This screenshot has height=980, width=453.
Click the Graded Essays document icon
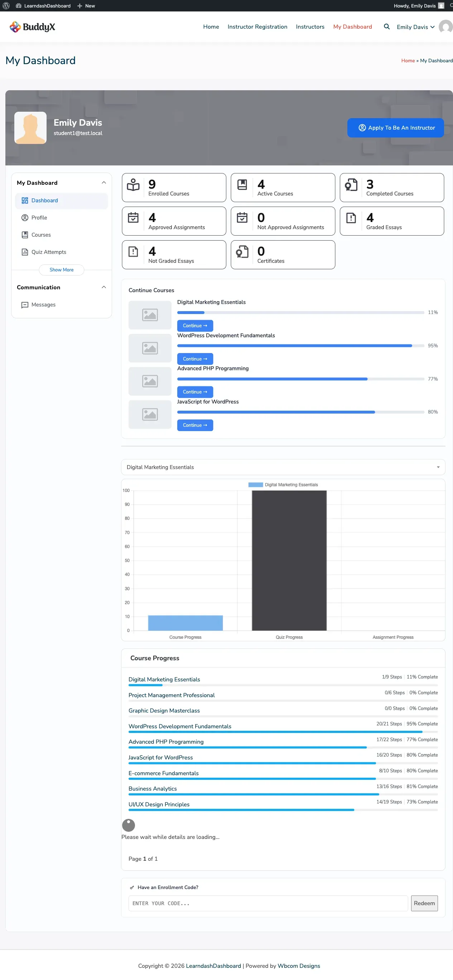(351, 218)
